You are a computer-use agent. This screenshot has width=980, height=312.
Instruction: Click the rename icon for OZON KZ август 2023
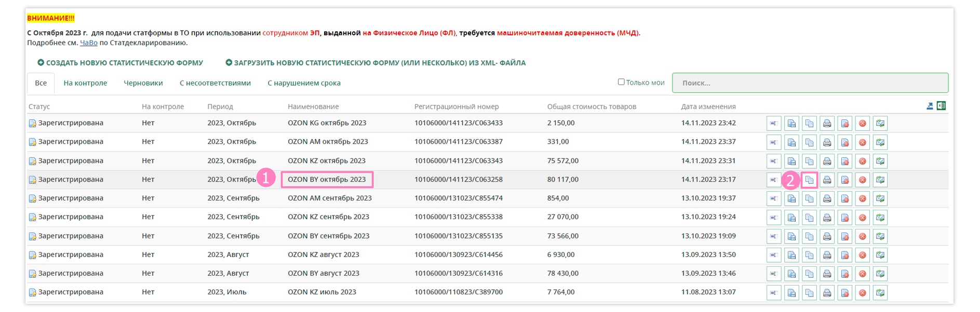[774, 255]
